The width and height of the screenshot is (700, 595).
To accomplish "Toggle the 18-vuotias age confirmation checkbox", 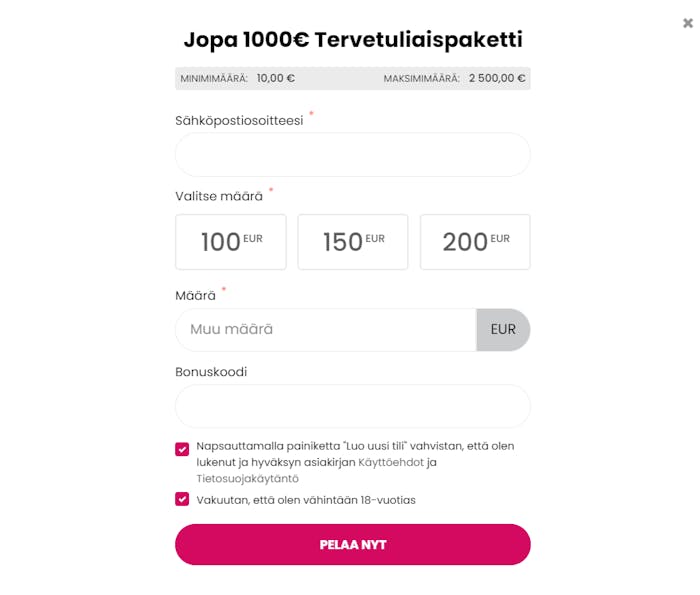I will (x=182, y=499).
